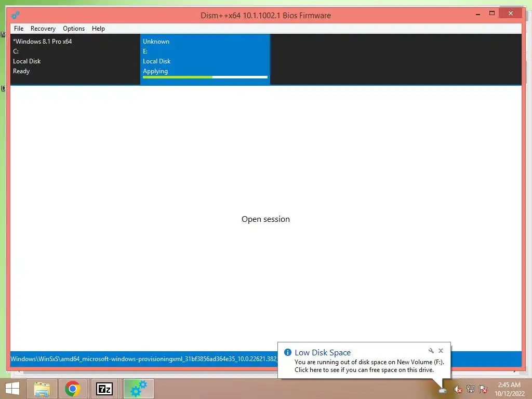This screenshot has width=532, height=399.
Task: Select the Windows 8.1 Pro x64 session tile
Action: point(75,59)
